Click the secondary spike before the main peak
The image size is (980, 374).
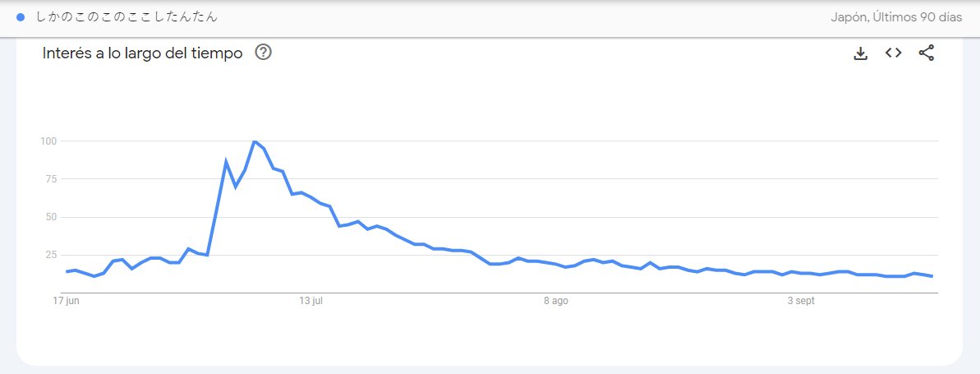coord(226,162)
